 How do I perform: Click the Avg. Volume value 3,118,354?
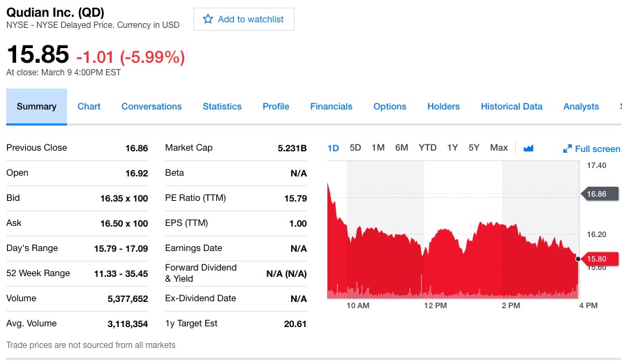tap(128, 324)
